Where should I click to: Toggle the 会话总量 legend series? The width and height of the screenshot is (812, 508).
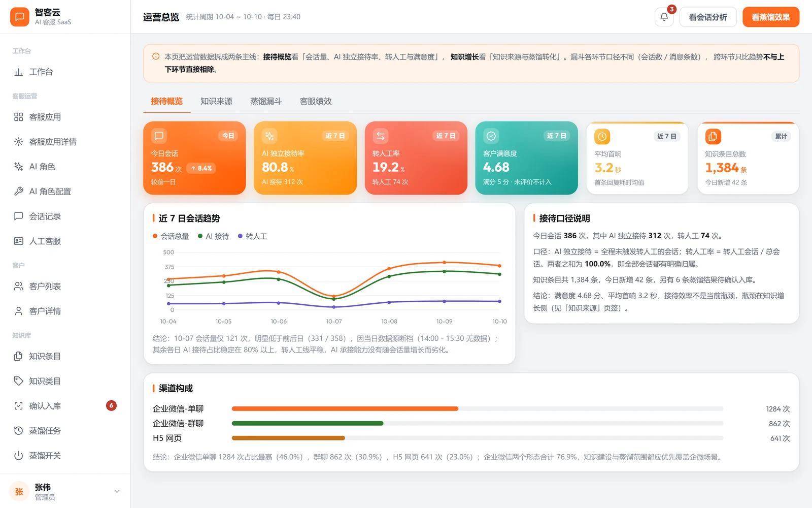tap(171, 236)
